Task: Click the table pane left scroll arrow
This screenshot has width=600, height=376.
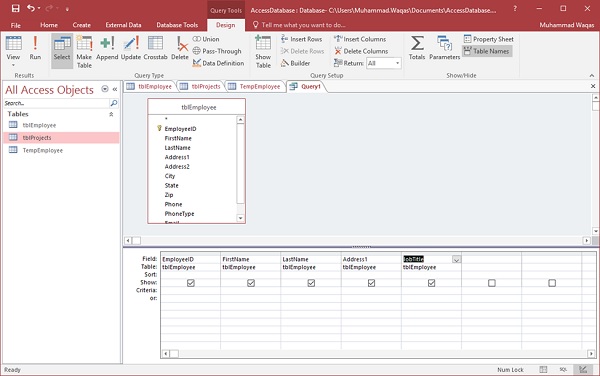Action: (128, 241)
